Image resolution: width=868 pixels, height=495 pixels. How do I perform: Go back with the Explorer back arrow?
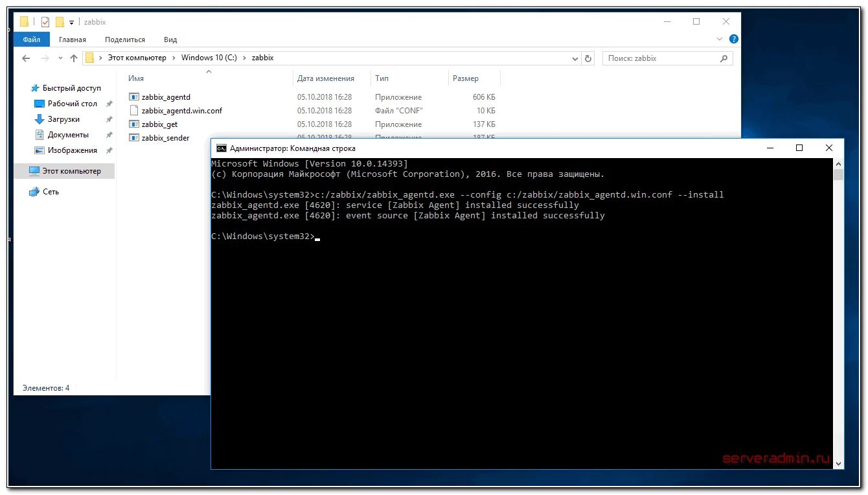click(26, 58)
